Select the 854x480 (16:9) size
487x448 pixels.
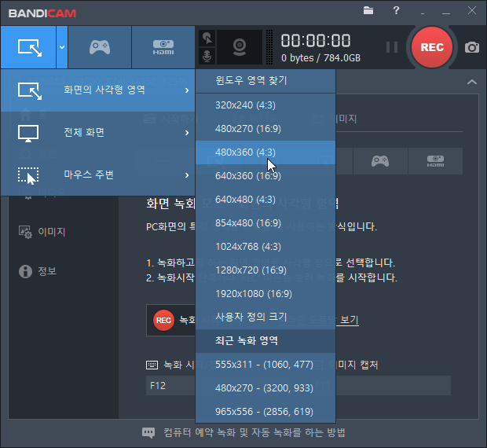click(265, 223)
